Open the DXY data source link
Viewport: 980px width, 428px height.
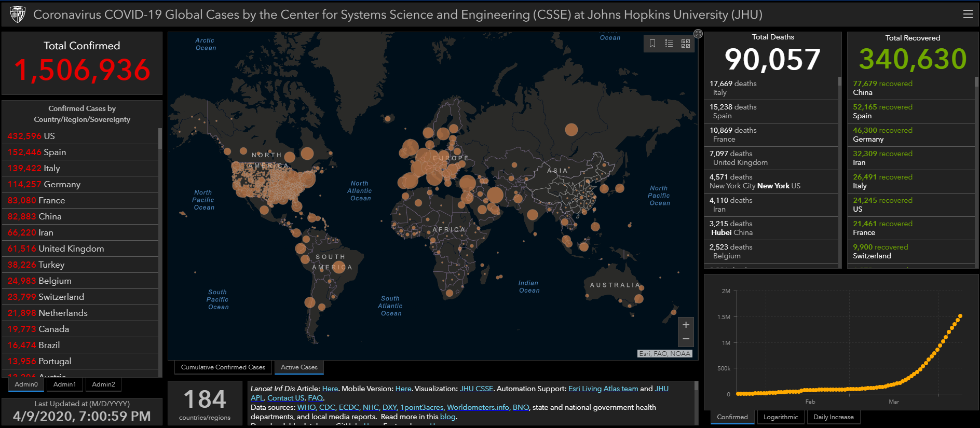click(x=389, y=407)
